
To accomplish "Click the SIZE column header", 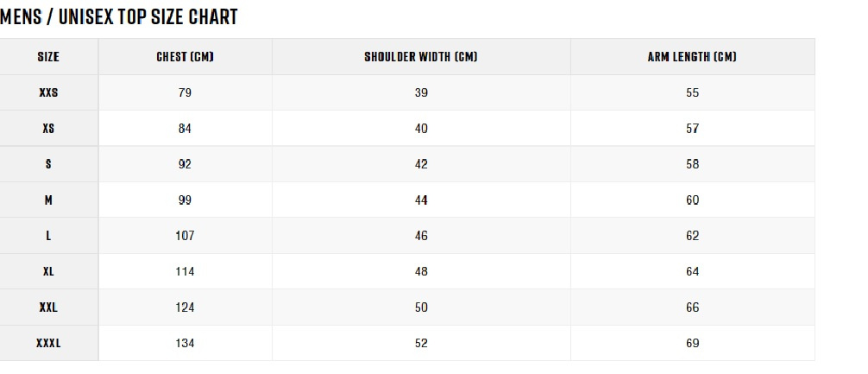I will pyautogui.click(x=48, y=56).
